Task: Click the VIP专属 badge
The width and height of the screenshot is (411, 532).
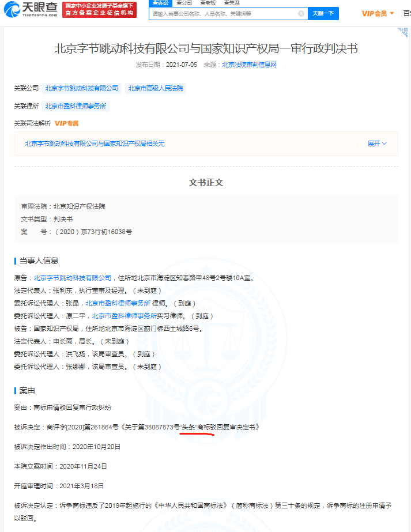Action: click(66, 123)
